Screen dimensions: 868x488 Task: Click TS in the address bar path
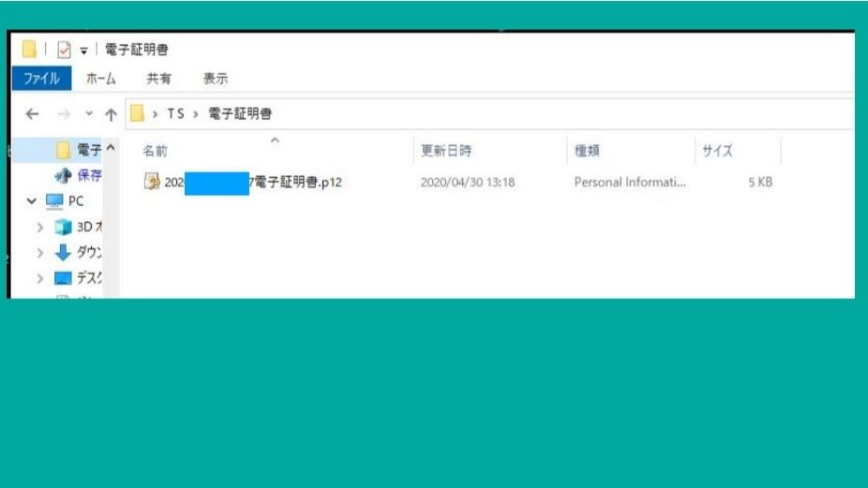click(x=175, y=114)
